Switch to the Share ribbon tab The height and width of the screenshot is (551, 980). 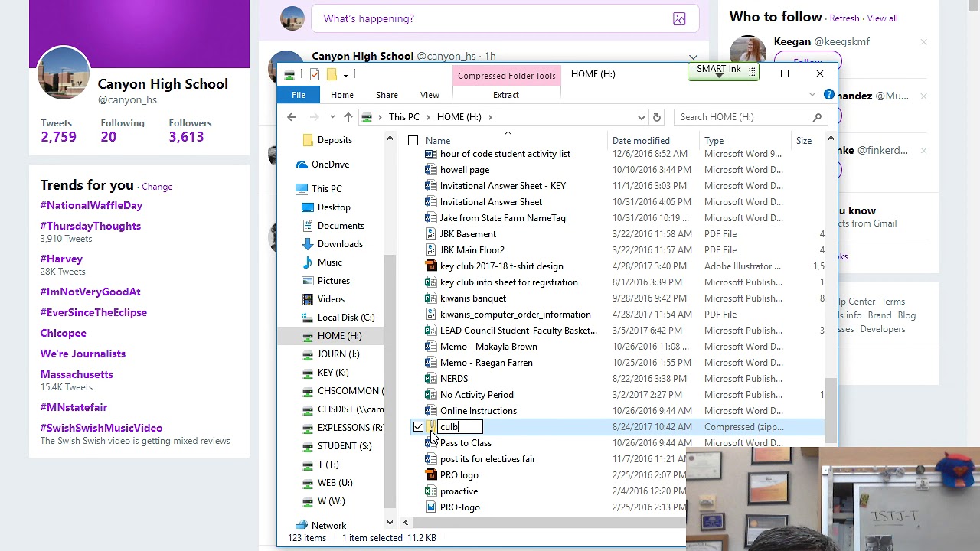pos(387,95)
